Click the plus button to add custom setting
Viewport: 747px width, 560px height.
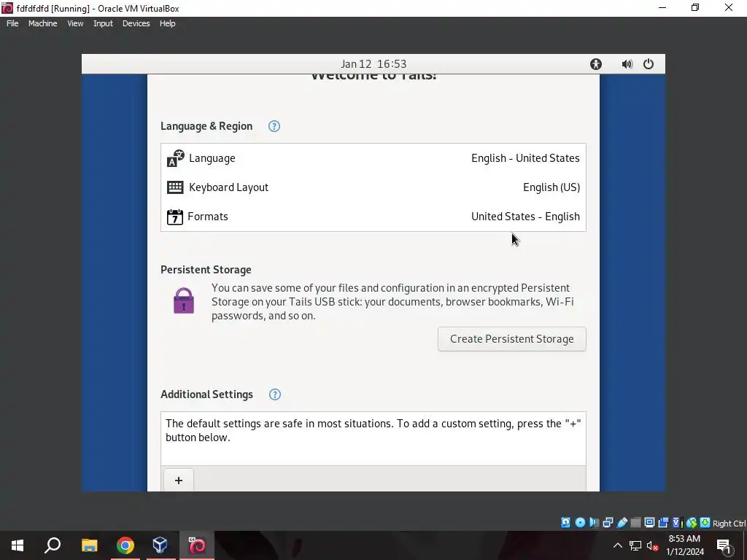coord(179,480)
